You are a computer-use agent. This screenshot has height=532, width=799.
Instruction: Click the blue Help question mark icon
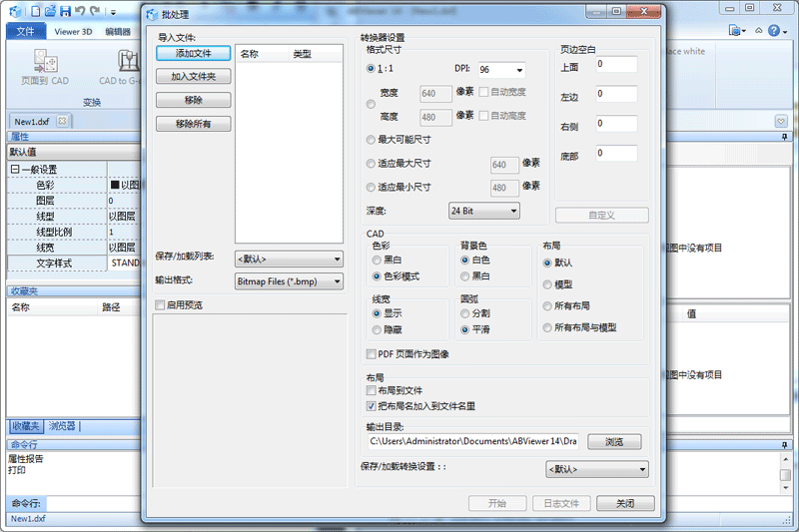[x=774, y=31]
